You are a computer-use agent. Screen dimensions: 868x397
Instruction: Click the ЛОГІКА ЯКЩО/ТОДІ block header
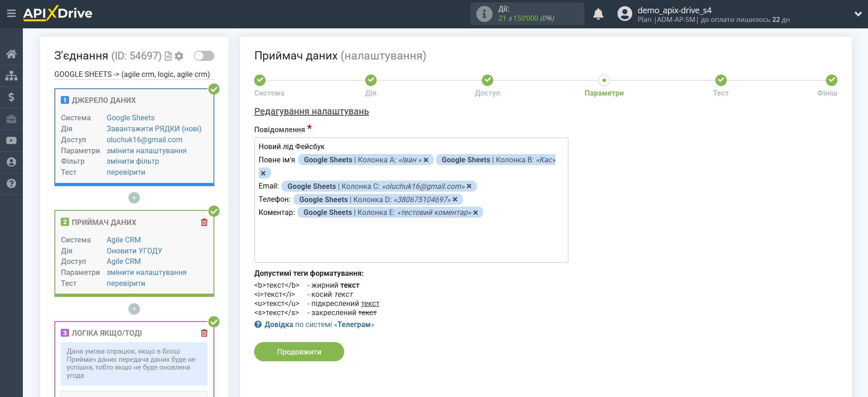coord(107,333)
